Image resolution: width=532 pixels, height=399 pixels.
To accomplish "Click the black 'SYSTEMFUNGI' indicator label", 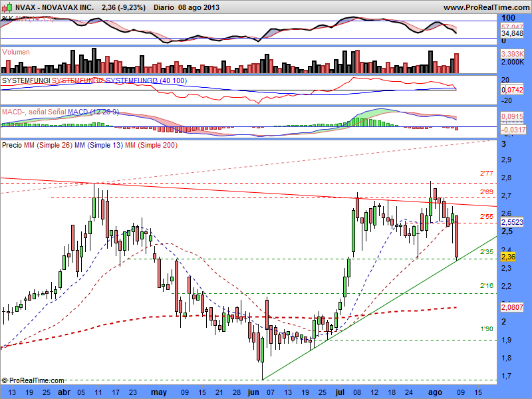I will pyautogui.click(x=26, y=80).
